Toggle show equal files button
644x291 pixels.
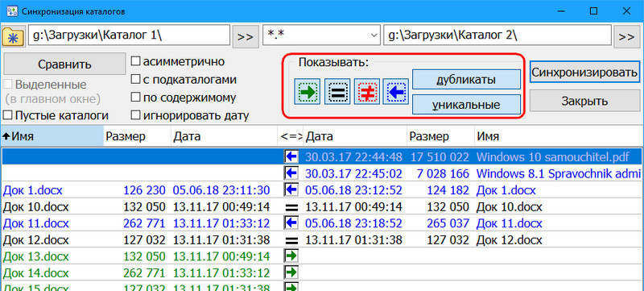337,91
